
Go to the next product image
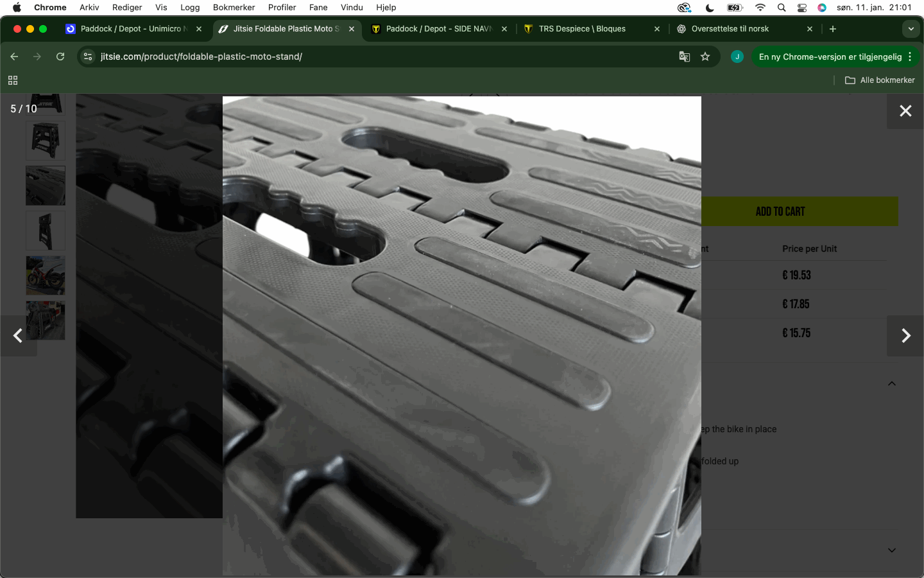pyautogui.click(x=905, y=336)
